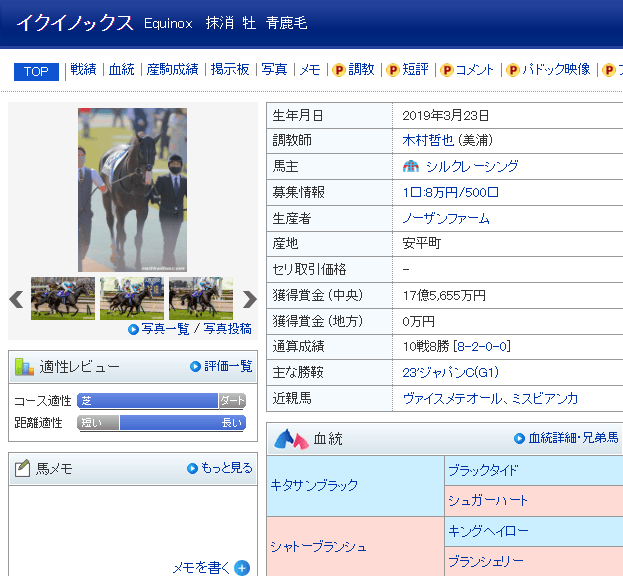Click the arrow icon beside 血統詳細・兄弟馬
Image resolution: width=623 pixels, height=576 pixels.
point(519,438)
